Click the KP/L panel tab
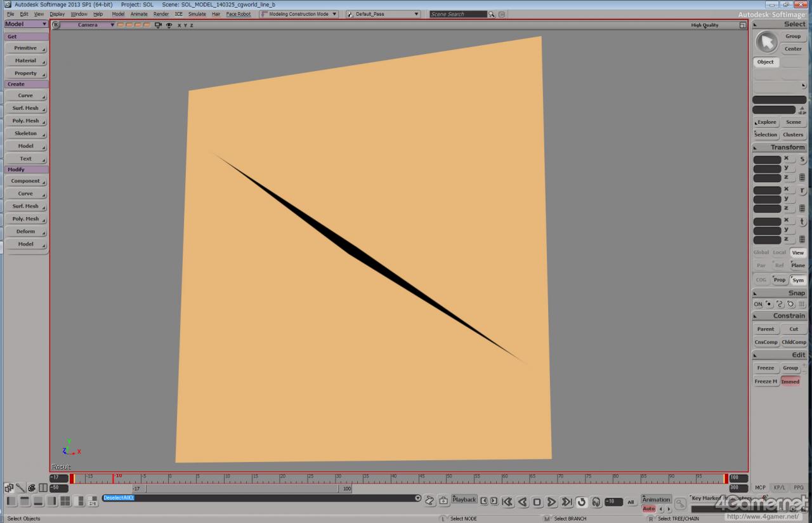 779,487
